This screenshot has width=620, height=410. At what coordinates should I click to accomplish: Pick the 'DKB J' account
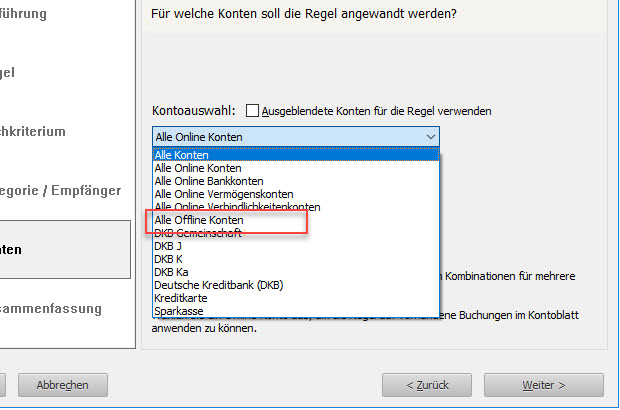pos(296,246)
